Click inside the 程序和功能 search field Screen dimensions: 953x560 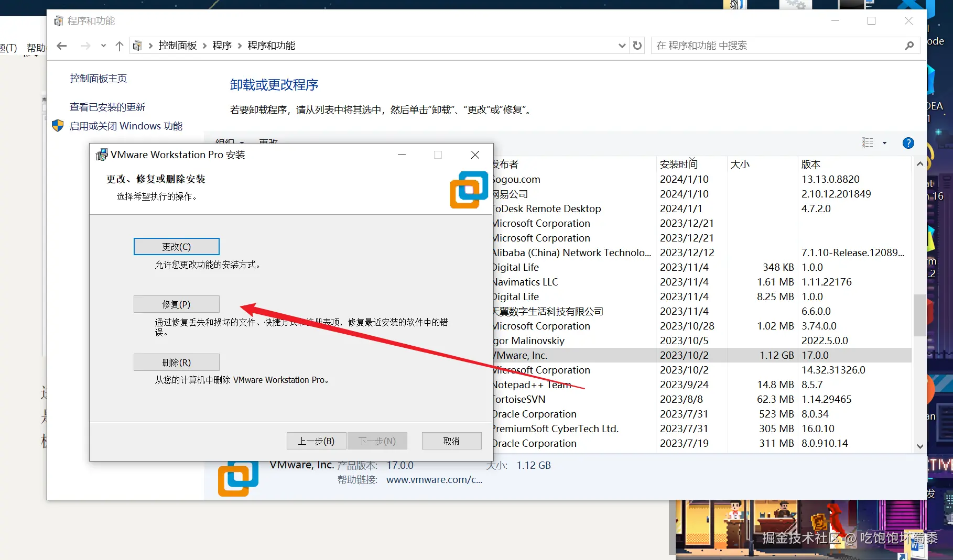click(760, 46)
